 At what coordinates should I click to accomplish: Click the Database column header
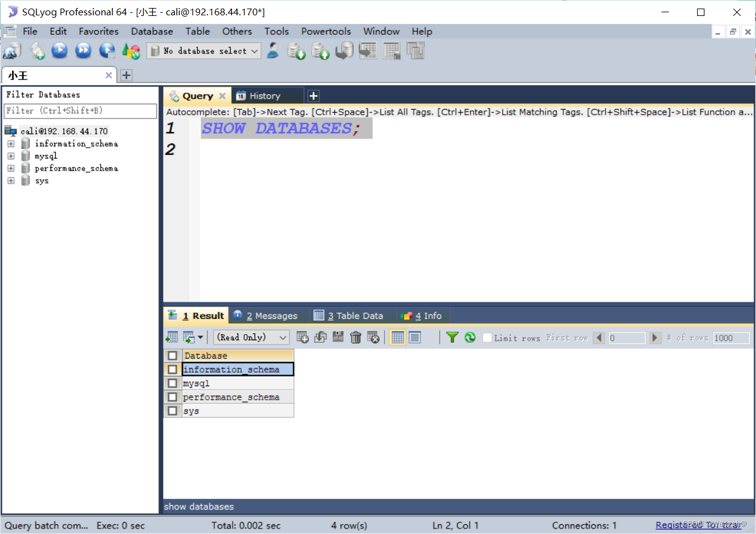(x=238, y=356)
